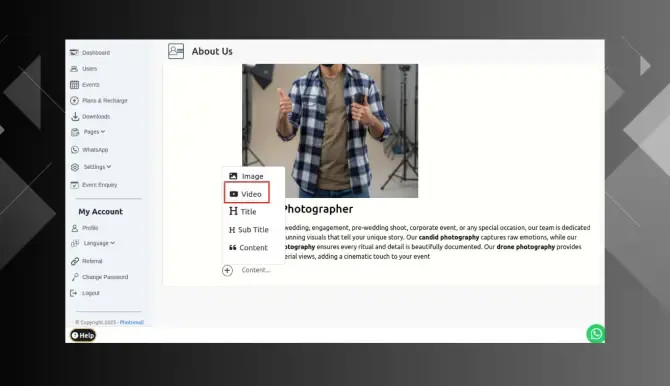The height and width of the screenshot is (386, 670).
Task: Open the Photomall copyright link
Action: [x=132, y=322]
